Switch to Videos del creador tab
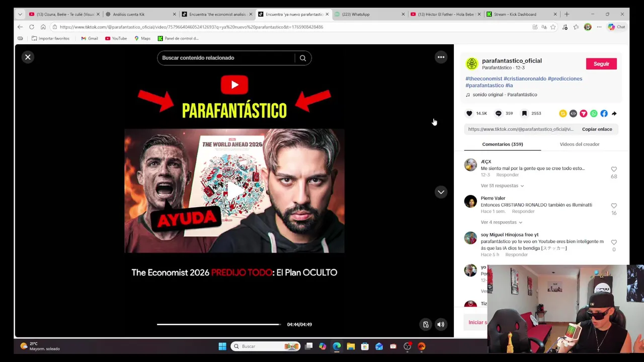This screenshot has height=362, width=644. click(x=580, y=144)
